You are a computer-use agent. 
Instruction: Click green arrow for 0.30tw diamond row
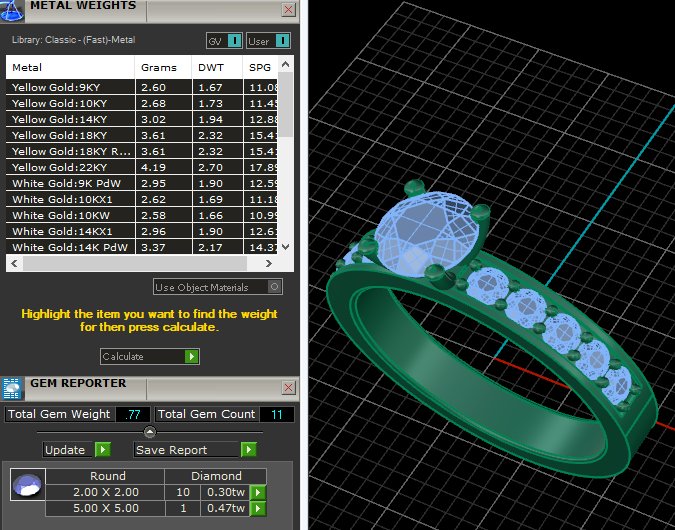point(258,492)
